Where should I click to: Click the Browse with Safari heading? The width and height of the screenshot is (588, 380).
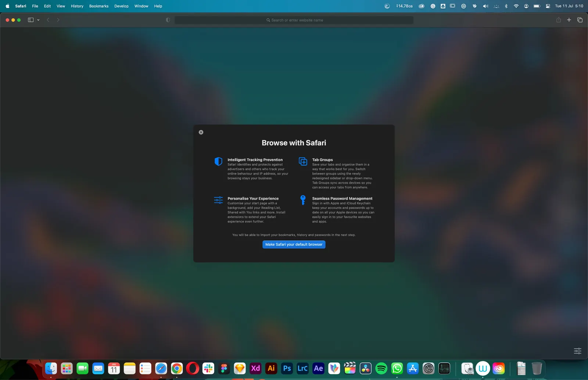pyautogui.click(x=294, y=143)
